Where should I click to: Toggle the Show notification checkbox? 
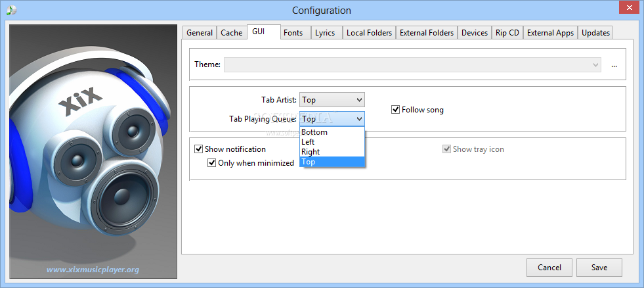point(230,149)
